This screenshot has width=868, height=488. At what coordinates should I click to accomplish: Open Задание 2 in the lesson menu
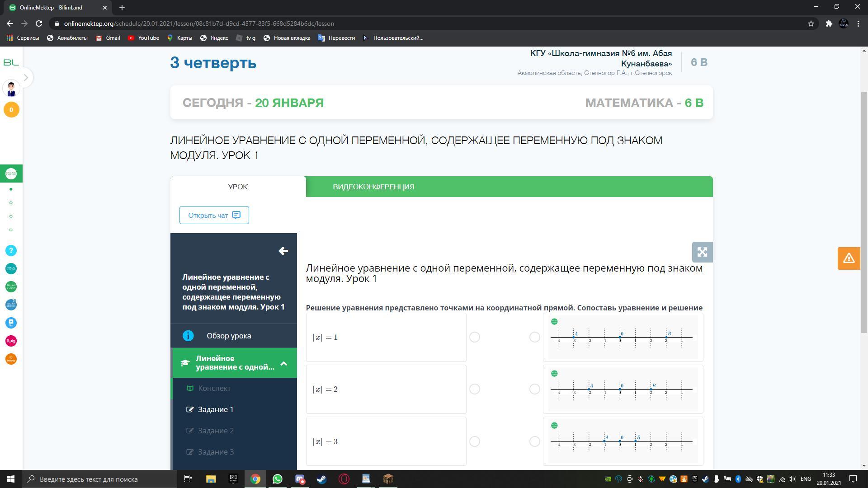[x=216, y=431]
